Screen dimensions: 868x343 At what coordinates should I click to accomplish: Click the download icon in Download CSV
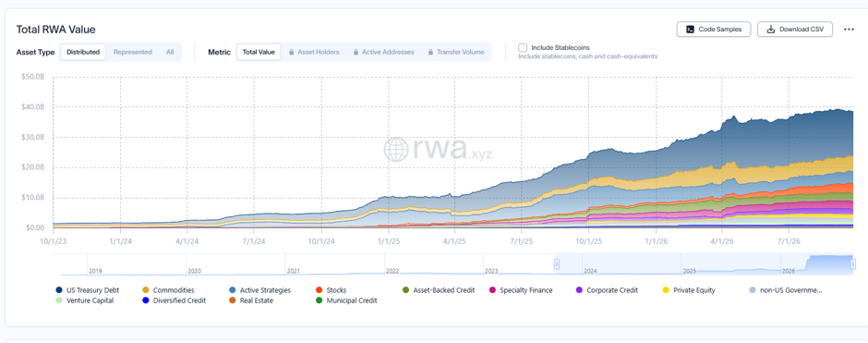(770, 30)
